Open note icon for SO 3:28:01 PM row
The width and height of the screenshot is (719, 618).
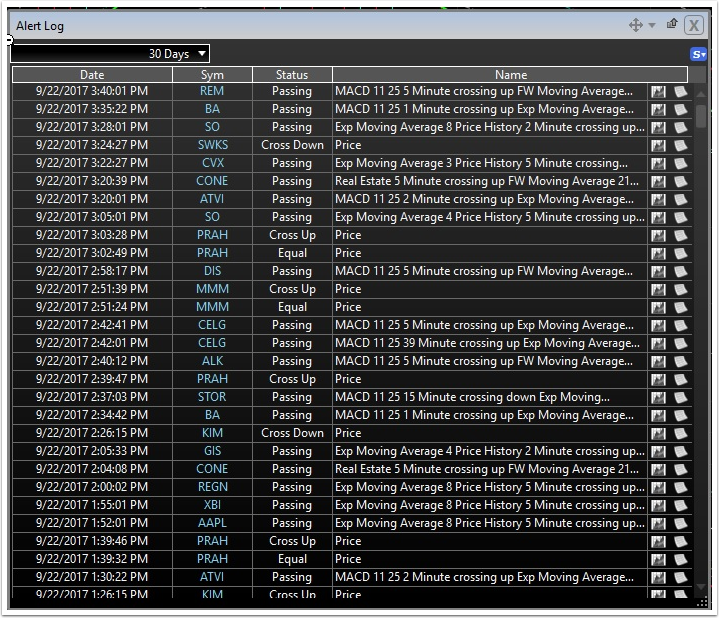(680, 127)
